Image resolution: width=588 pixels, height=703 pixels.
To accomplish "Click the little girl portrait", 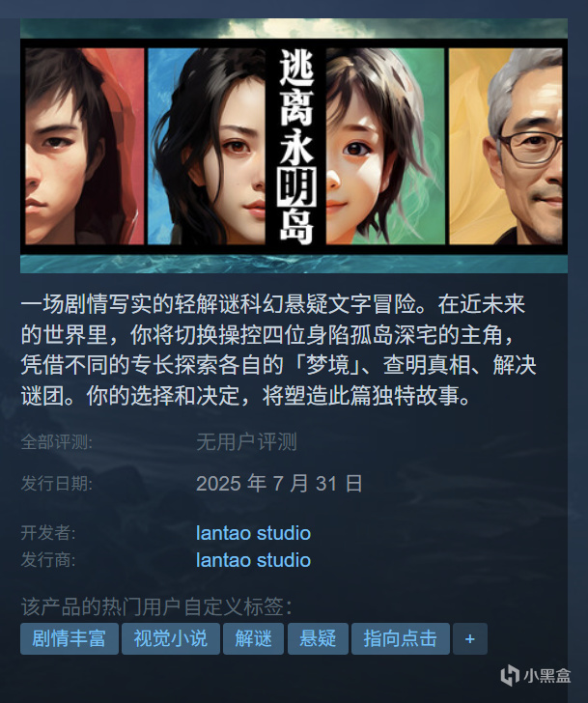I will pos(385,147).
